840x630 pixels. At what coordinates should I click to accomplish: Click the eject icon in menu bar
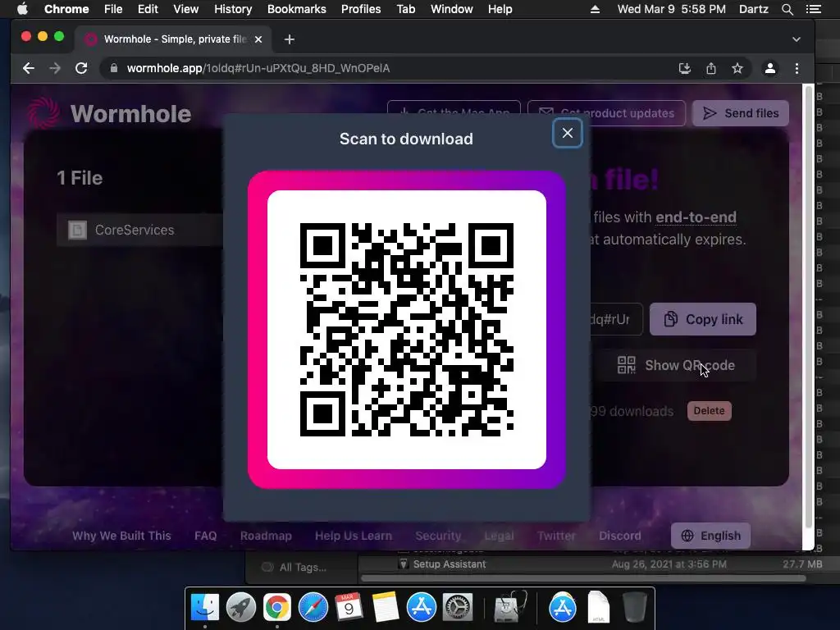point(595,9)
